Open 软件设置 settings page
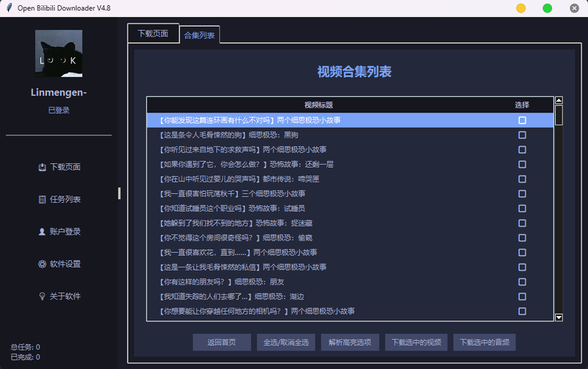 (x=60, y=264)
